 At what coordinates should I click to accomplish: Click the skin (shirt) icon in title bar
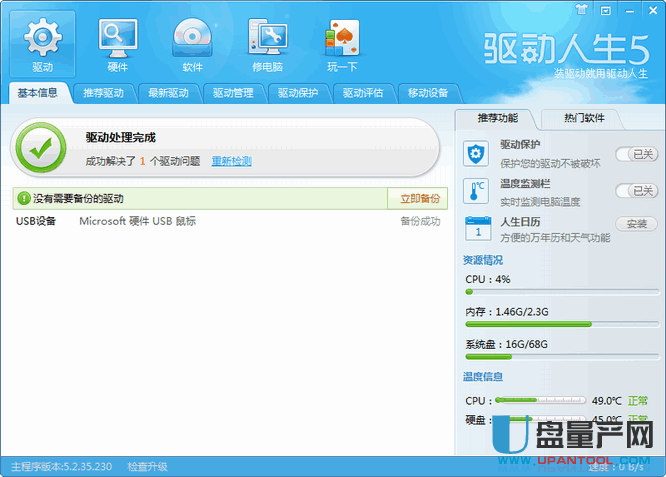click(581, 10)
